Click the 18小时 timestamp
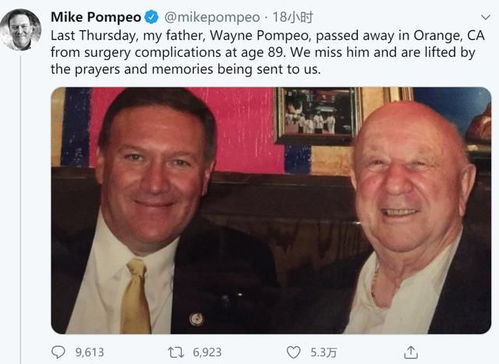This screenshot has width=499, height=364. tap(293, 17)
